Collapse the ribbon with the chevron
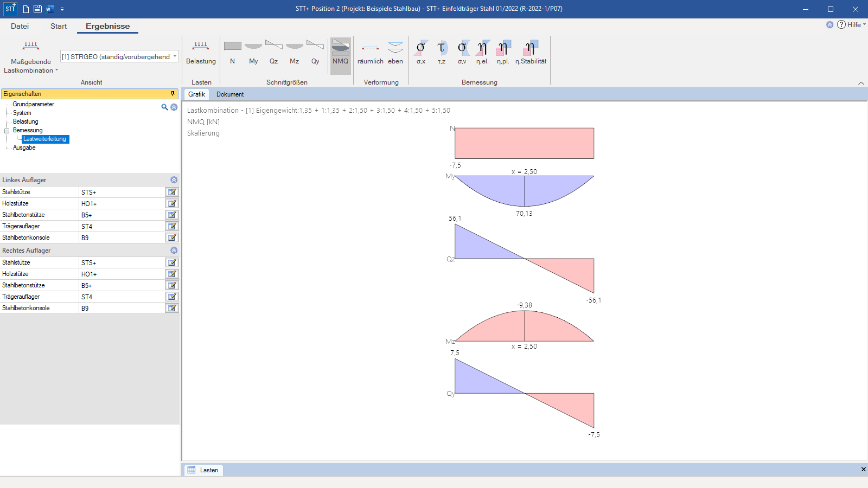This screenshot has width=868, height=488. coord(861,83)
